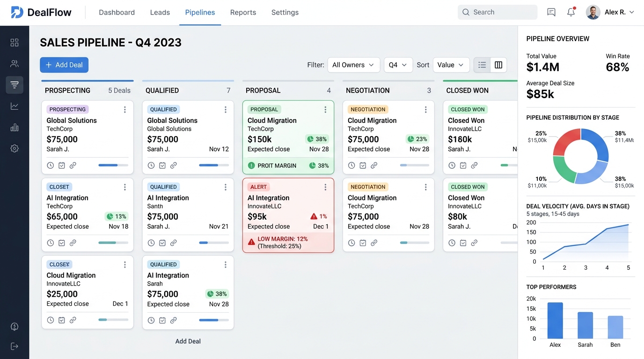This screenshot has width=644, height=359.
Task: Click the link icon on the $180k Closed Won card
Action: click(474, 165)
